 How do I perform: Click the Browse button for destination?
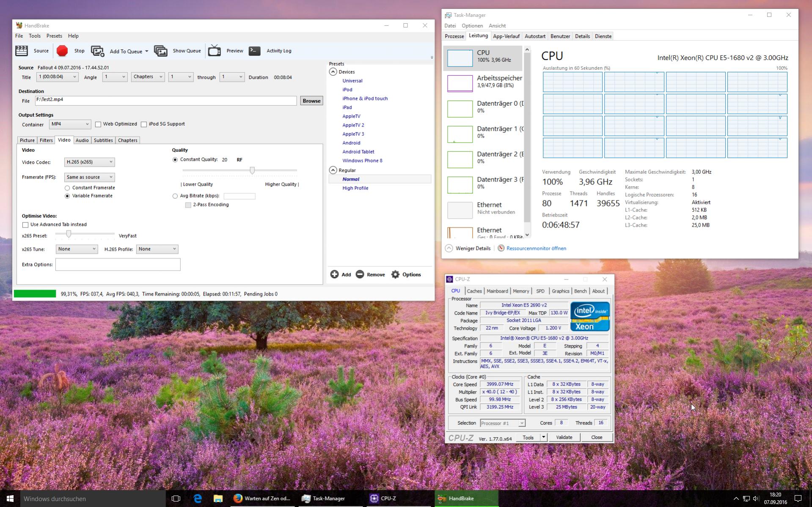[x=311, y=101]
